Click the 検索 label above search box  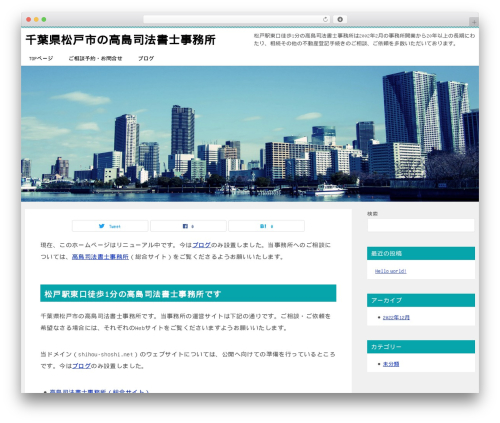[372, 214]
